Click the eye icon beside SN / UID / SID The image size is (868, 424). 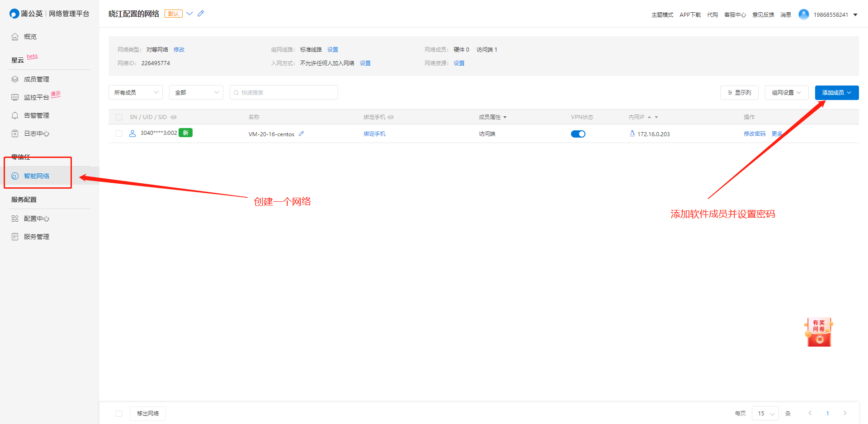tap(174, 117)
